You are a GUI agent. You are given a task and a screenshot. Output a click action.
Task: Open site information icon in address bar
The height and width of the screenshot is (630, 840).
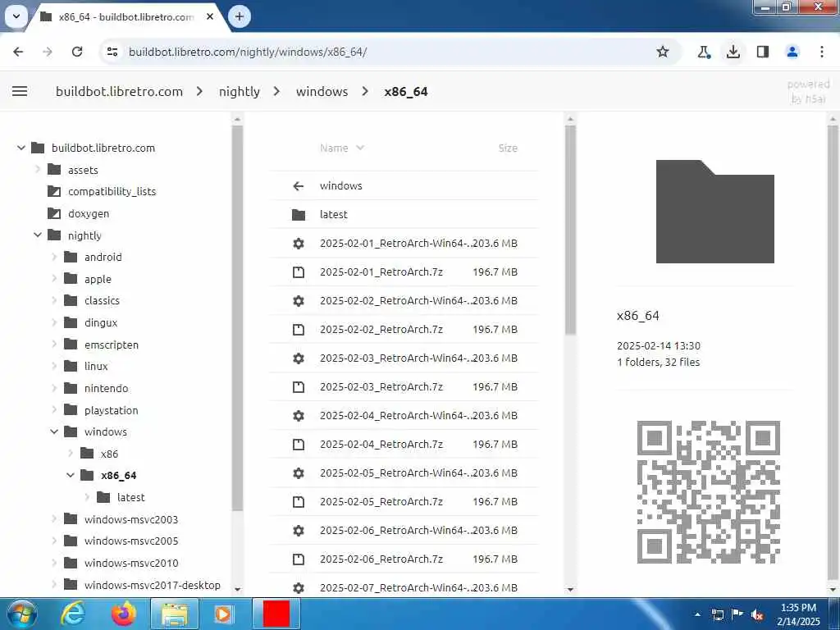click(112, 52)
